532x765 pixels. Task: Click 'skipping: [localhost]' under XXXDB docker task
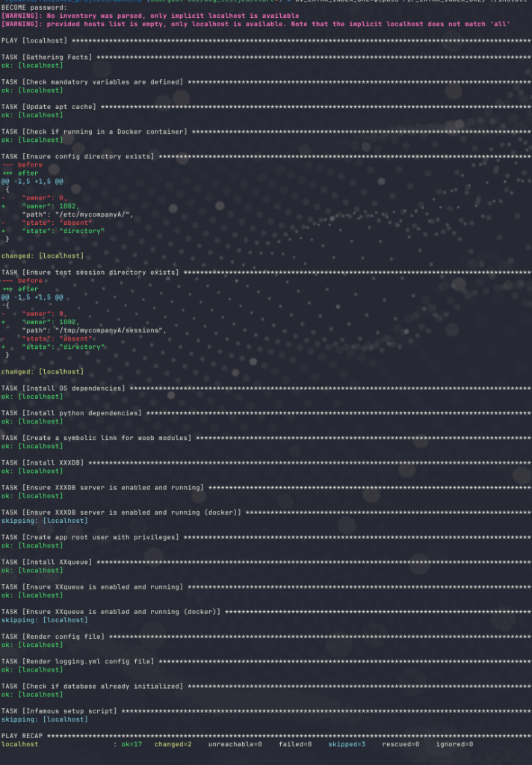pyautogui.click(x=44, y=521)
